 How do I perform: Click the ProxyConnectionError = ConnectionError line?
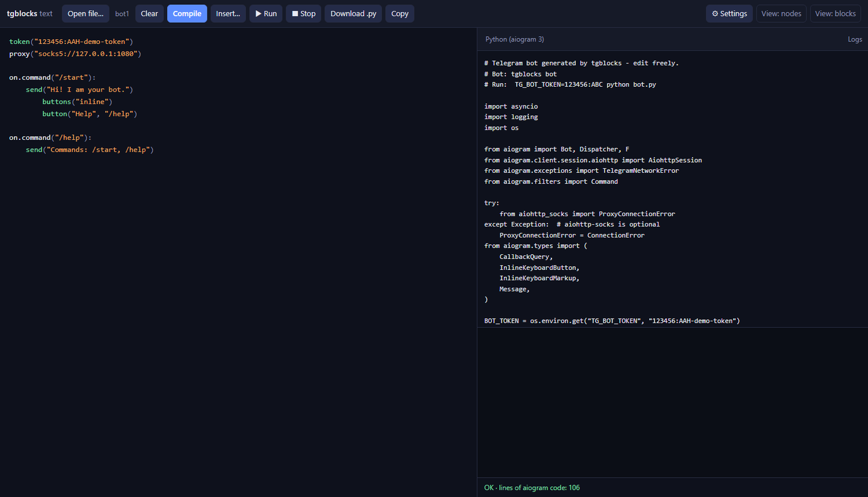(x=571, y=235)
